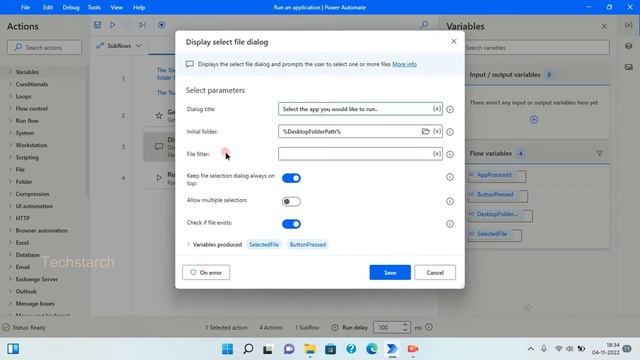Viewport: 640px width, 360px height.
Task: Toggle Keep file selection dialog always on top
Action: coord(291,178)
